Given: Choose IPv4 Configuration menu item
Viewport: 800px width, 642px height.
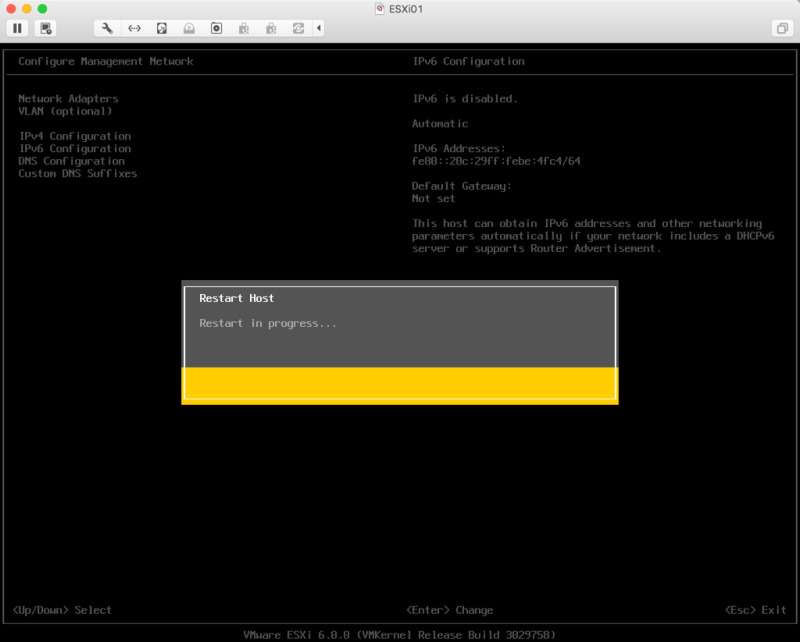Looking at the screenshot, I should click(x=74, y=136).
